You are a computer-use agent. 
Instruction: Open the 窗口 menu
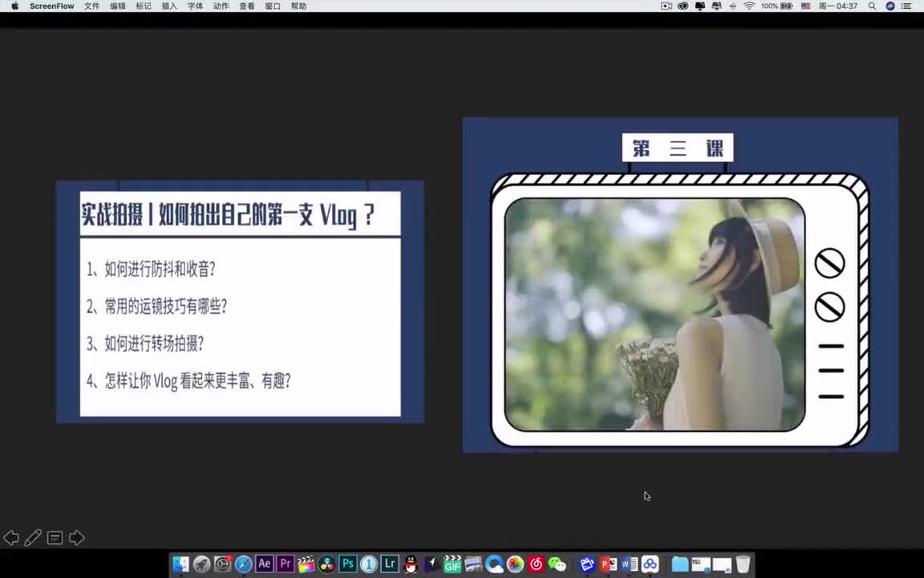click(x=273, y=6)
